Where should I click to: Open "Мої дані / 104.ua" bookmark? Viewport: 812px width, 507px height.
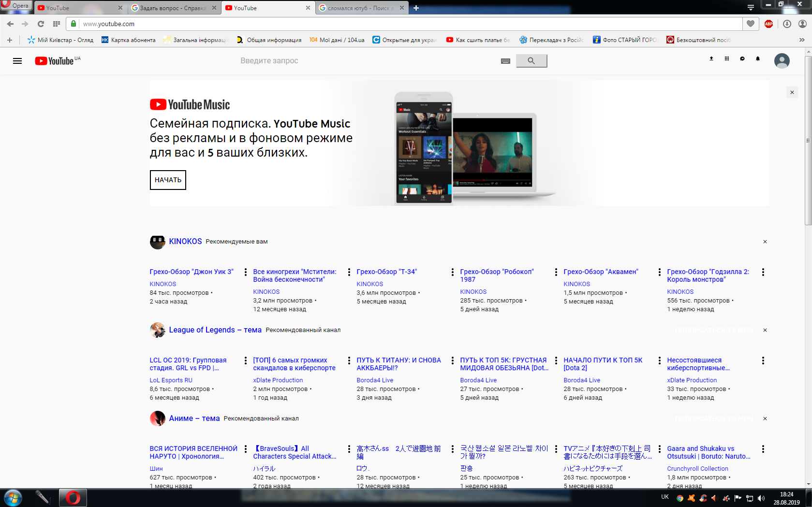(337, 40)
